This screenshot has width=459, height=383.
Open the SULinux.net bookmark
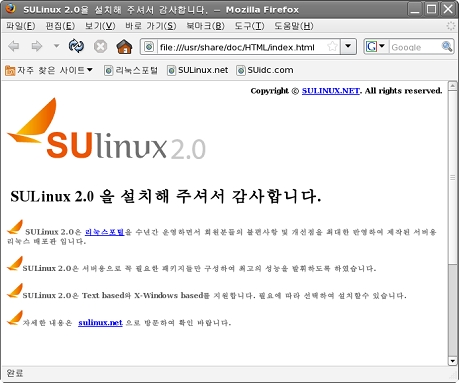(198, 70)
